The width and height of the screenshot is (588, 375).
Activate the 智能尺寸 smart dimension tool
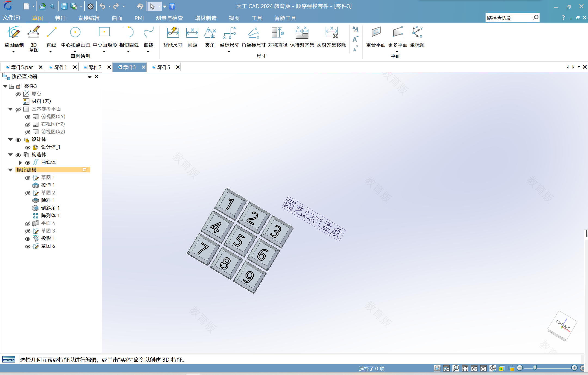click(173, 37)
